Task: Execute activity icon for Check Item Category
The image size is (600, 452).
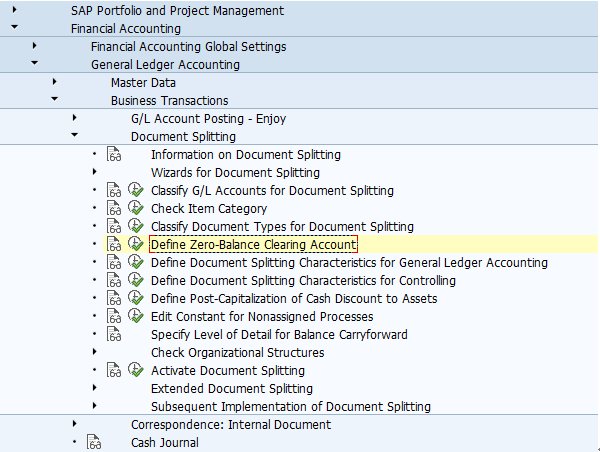Action: pyautogui.click(x=135, y=208)
